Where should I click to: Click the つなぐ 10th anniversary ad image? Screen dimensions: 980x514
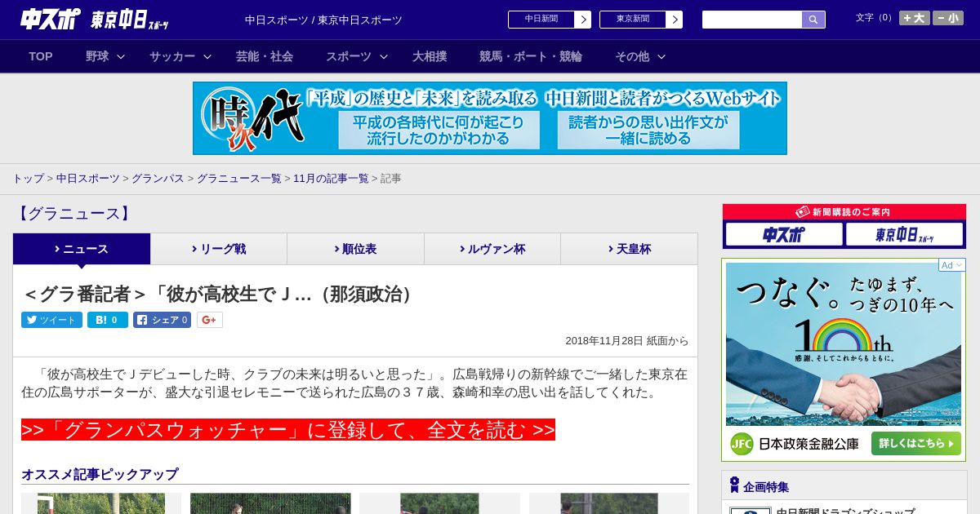844,343
